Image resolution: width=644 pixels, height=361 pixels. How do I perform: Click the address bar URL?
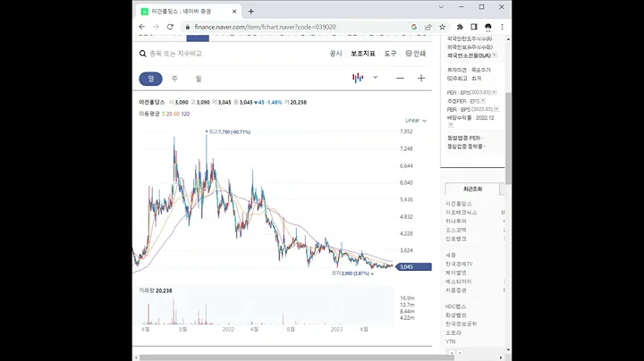265,27
